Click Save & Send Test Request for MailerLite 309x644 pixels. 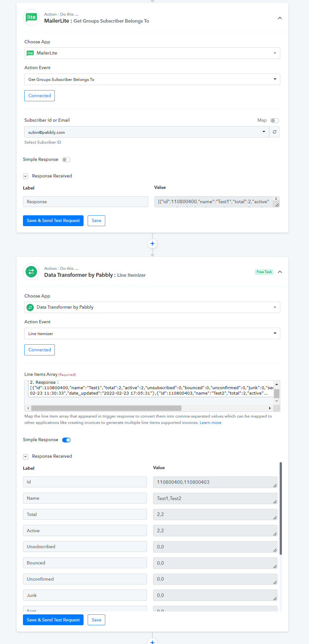click(53, 221)
